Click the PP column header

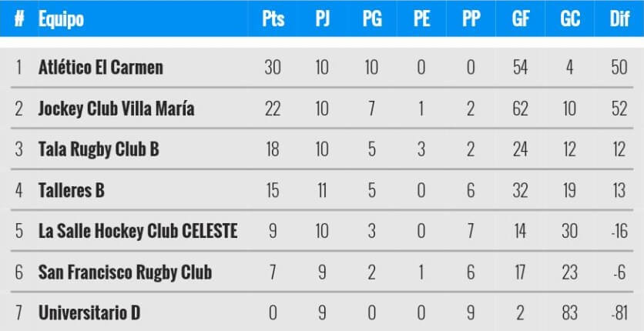[x=471, y=19]
